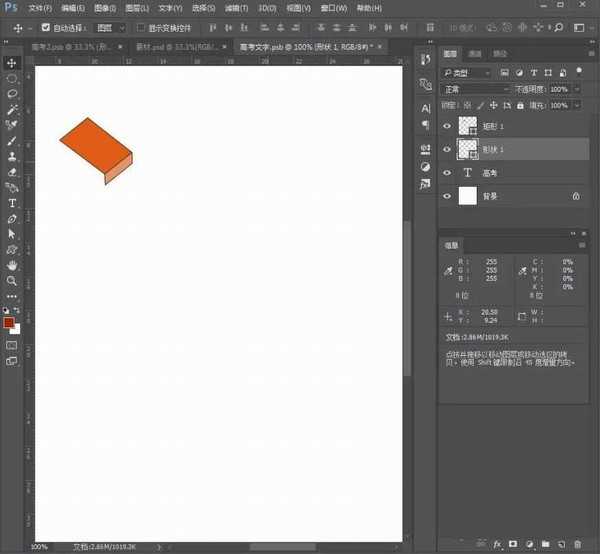Select the Hand tool
The image size is (600, 554).
click(x=12, y=265)
